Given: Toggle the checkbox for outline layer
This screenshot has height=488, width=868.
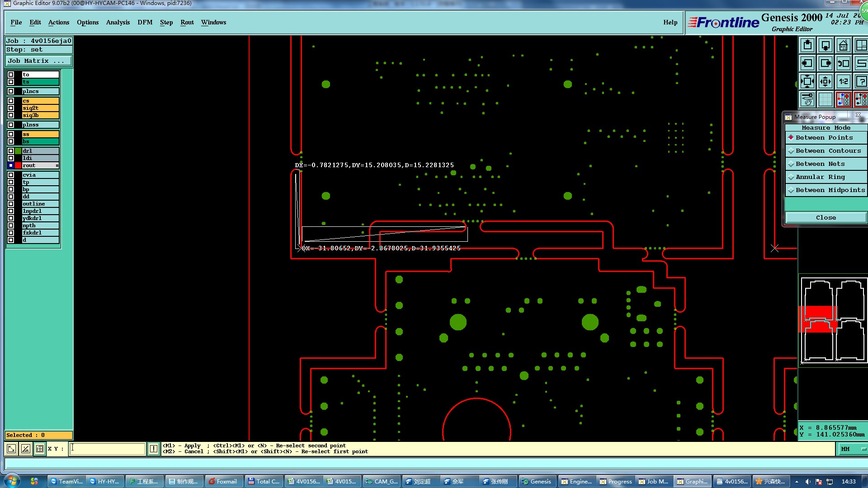Looking at the screenshot, I should click(x=11, y=204).
